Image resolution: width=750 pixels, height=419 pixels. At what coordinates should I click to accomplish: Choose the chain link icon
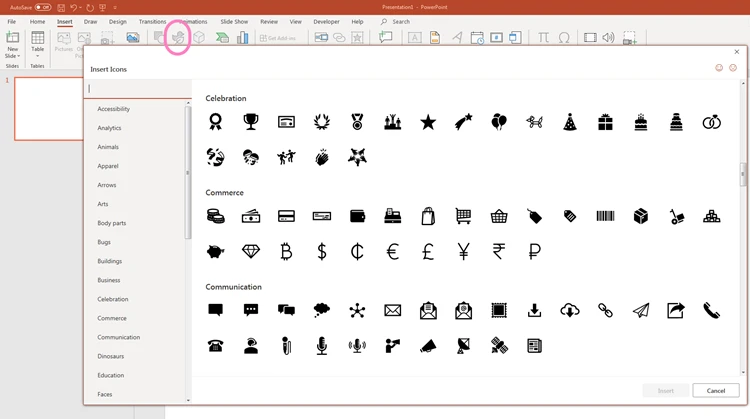click(x=605, y=311)
